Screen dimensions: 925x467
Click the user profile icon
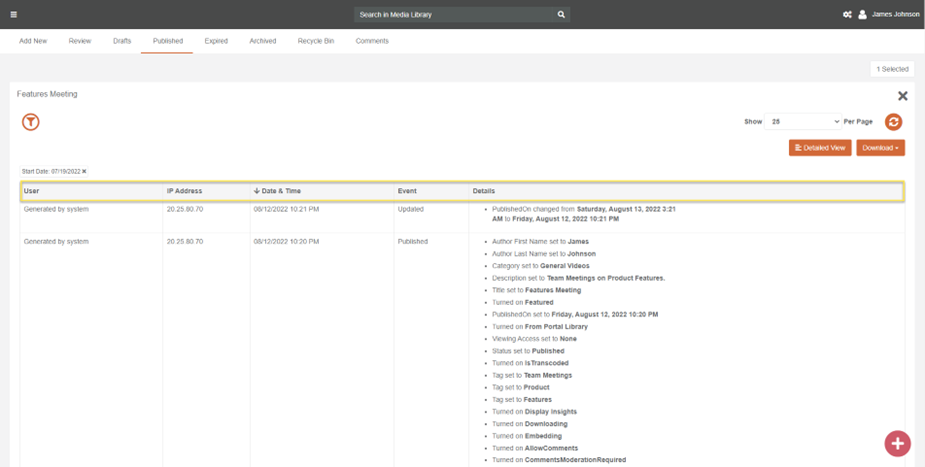tap(862, 15)
